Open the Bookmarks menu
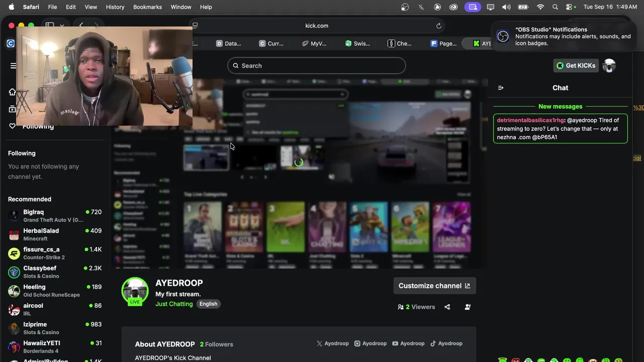 [147, 7]
